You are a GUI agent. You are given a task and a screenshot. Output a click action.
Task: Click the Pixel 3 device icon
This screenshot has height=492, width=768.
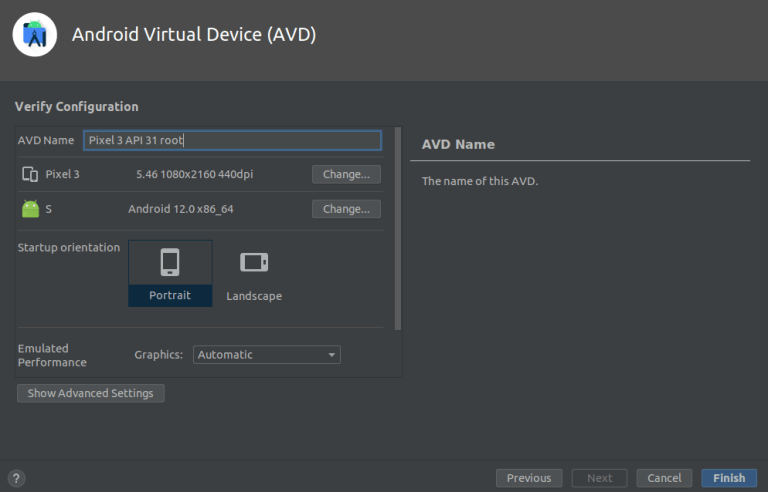[x=30, y=174]
